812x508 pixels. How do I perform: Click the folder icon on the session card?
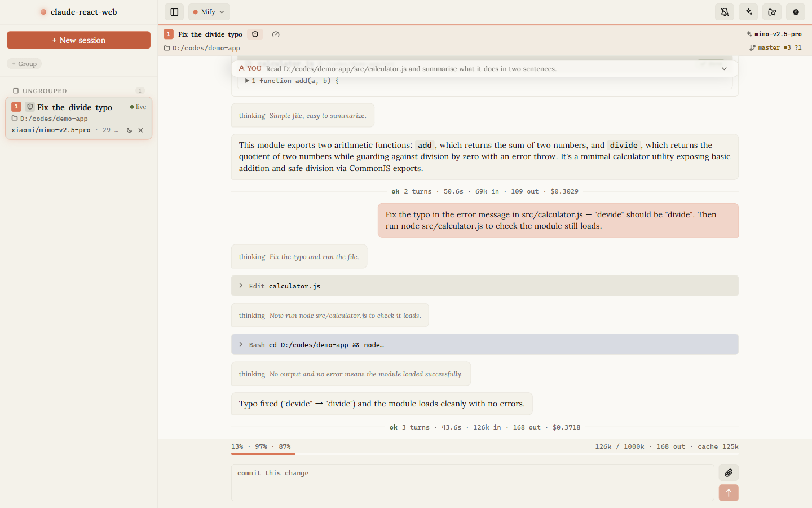(15, 119)
